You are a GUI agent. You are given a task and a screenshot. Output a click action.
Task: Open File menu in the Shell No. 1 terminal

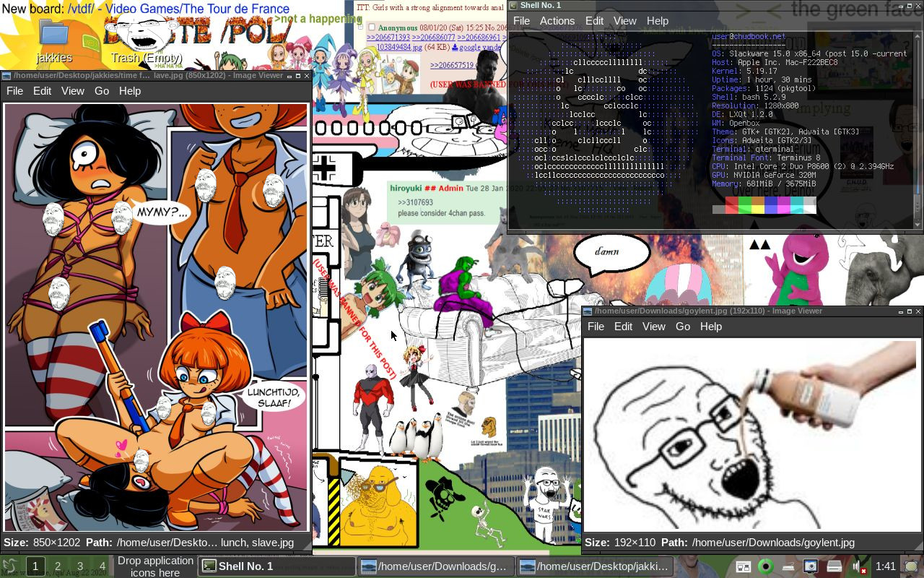521,21
